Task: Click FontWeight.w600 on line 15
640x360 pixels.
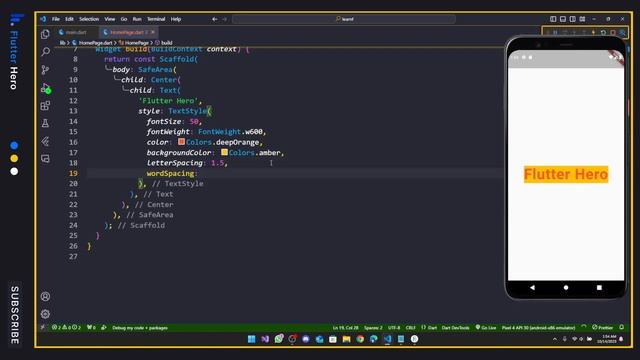Action: point(230,131)
